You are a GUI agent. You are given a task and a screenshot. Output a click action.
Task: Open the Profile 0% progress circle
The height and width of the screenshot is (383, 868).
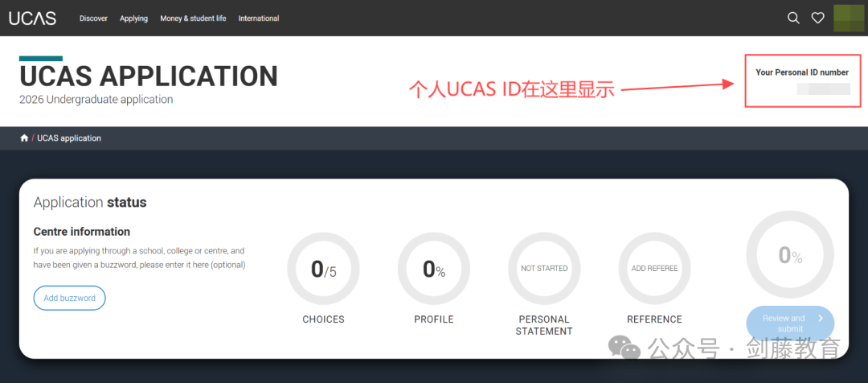[x=434, y=269]
